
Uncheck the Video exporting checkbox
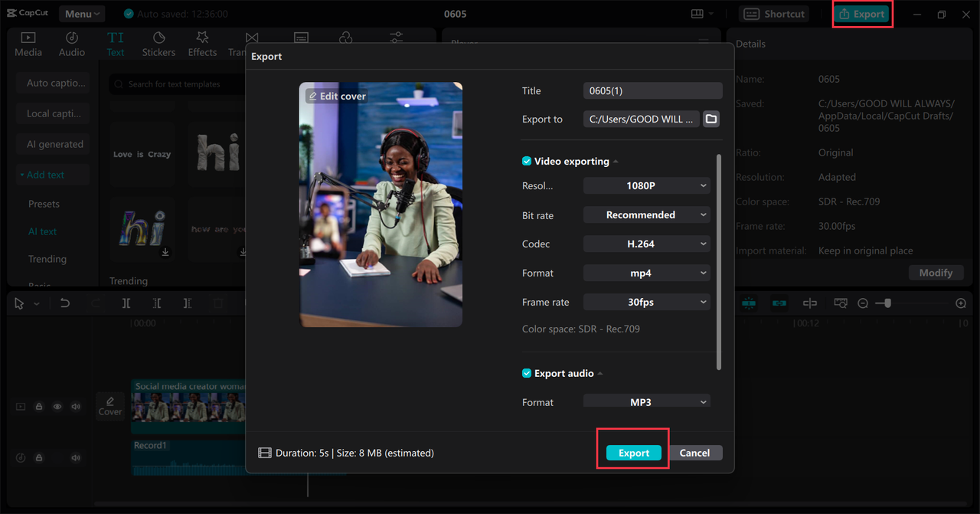click(527, 161)
